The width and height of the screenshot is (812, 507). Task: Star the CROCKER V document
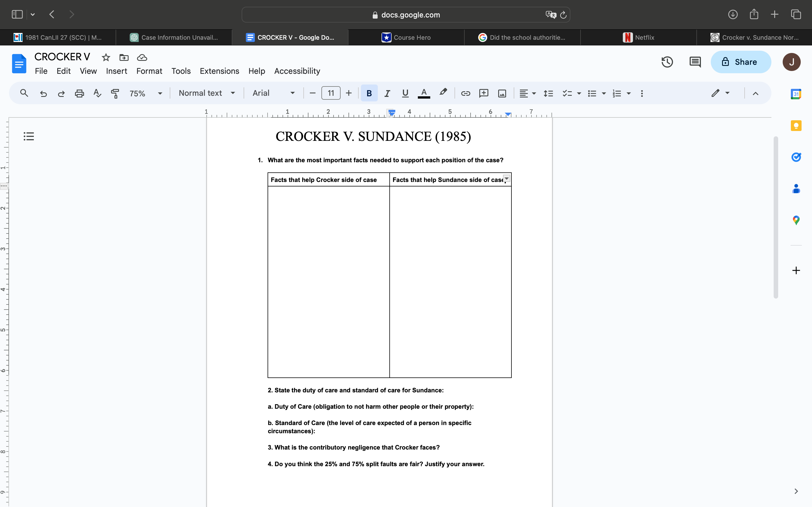tap(106, 57)
